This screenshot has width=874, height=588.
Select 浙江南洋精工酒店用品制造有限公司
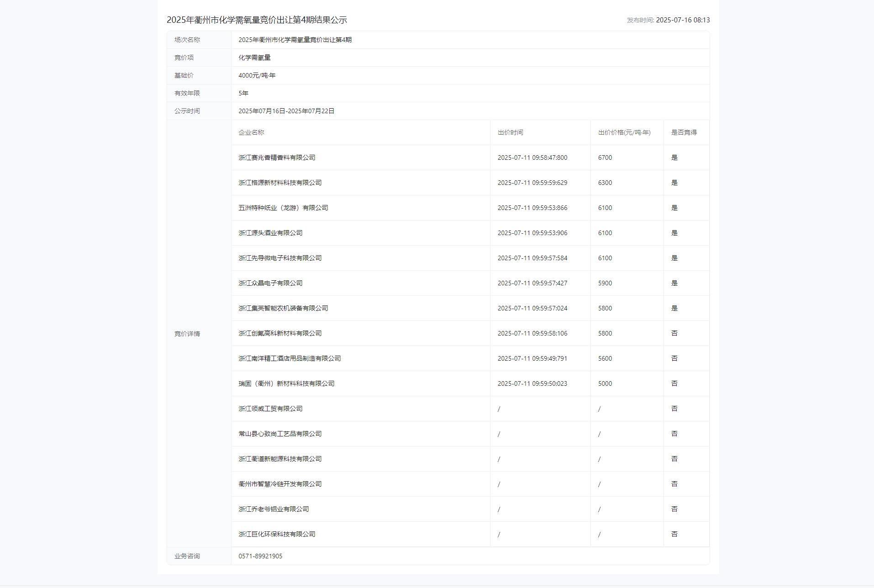click(290, 358)
